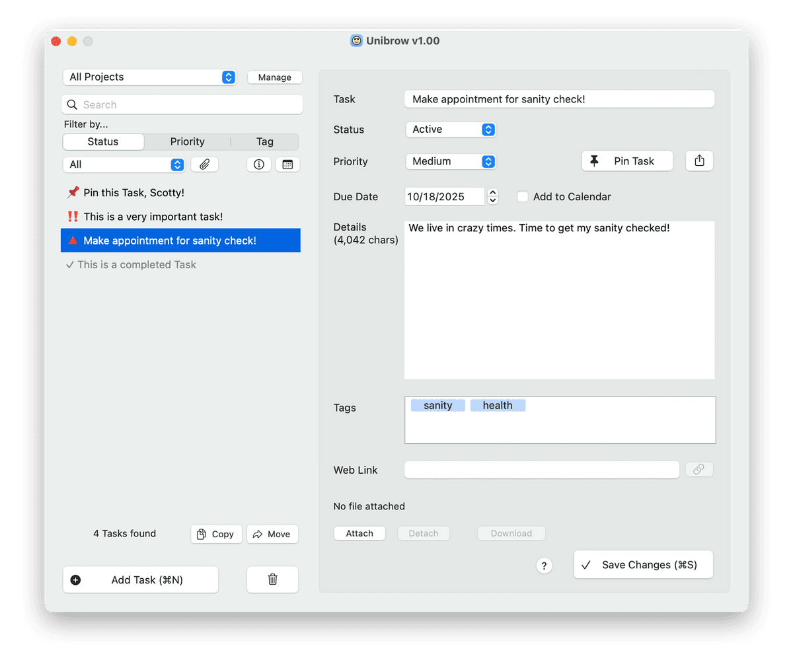Click the Attach file button
Viewport: 793px width, 672px height.
click(359, 533)
